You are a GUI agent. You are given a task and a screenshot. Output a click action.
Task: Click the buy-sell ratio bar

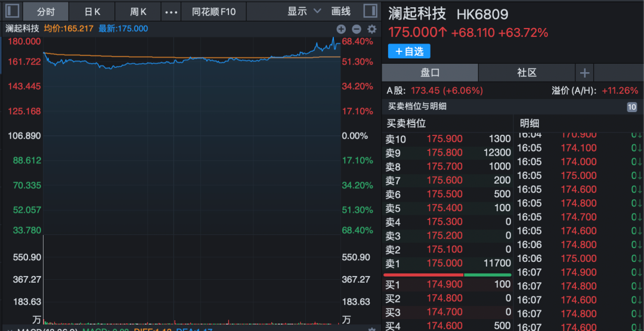tap(447, 275)
